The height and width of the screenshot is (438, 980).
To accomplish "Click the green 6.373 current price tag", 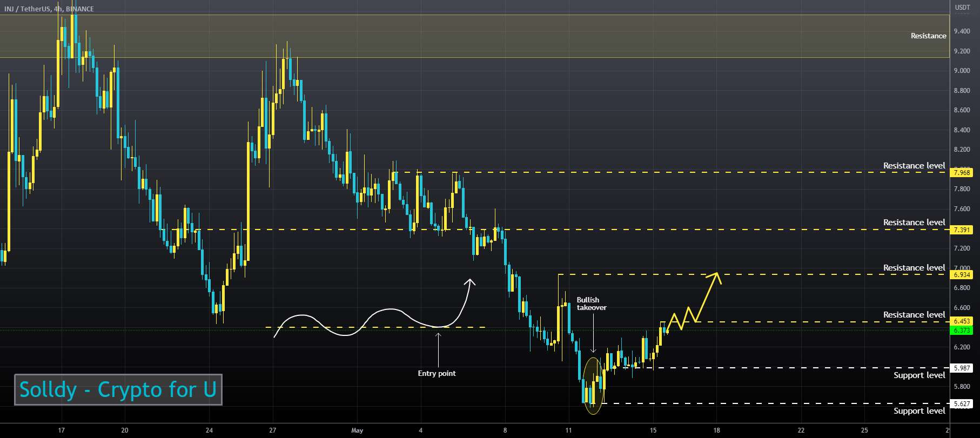I will (x=962, y=331).
